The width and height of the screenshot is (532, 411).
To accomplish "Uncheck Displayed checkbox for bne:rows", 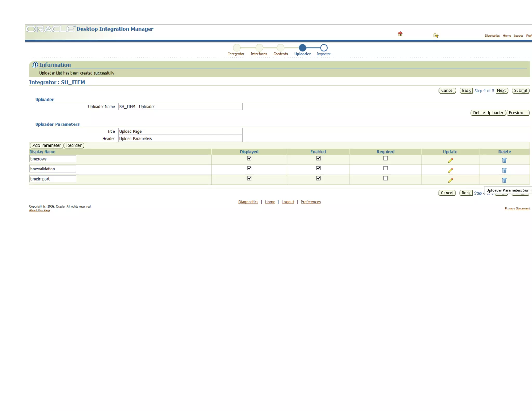I will (x=249, y=158).
